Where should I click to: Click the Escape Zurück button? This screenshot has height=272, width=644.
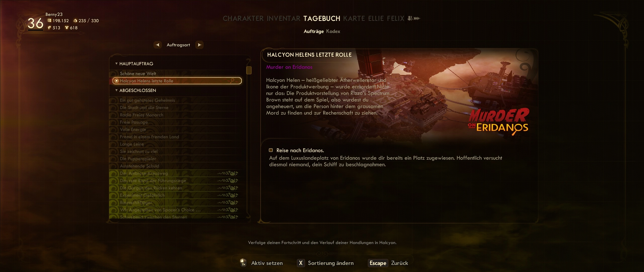pyautogui.click(x=388, y=263)
